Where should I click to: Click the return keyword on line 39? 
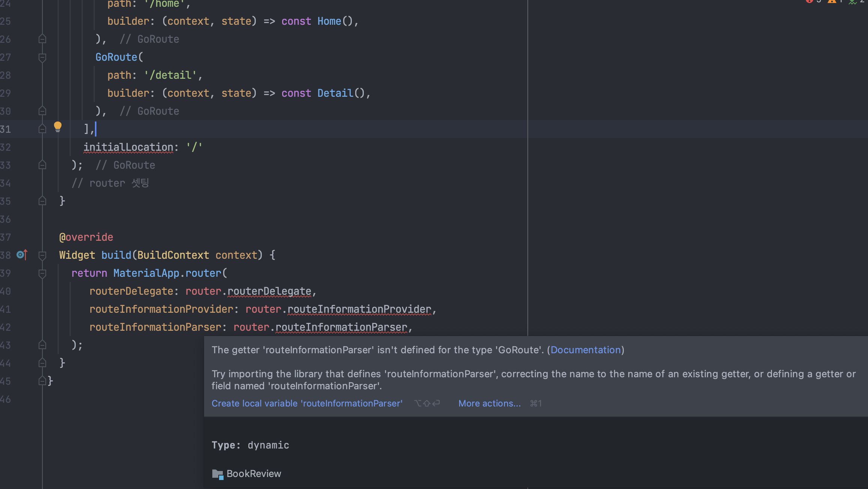[x=89, y=273]
